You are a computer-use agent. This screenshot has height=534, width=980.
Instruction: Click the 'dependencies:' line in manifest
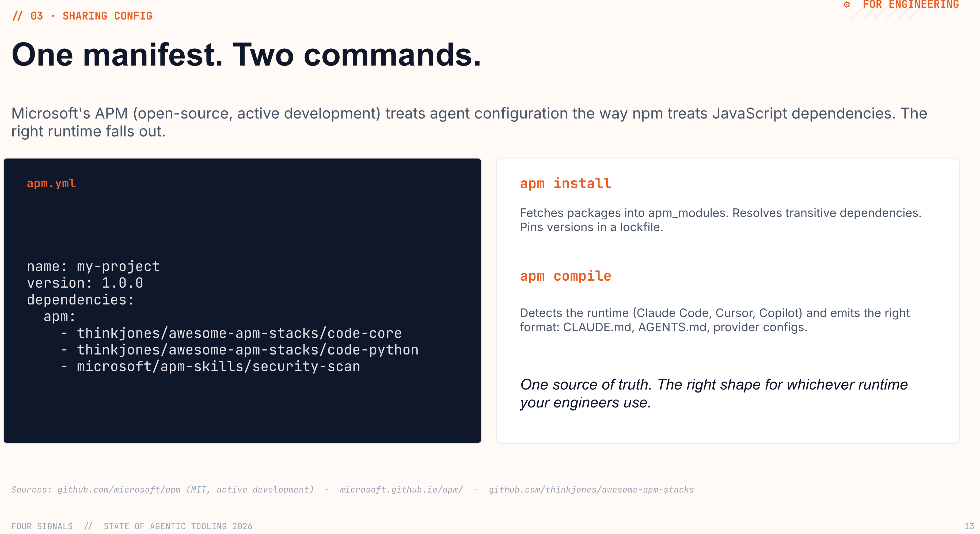tap(81, 300)
